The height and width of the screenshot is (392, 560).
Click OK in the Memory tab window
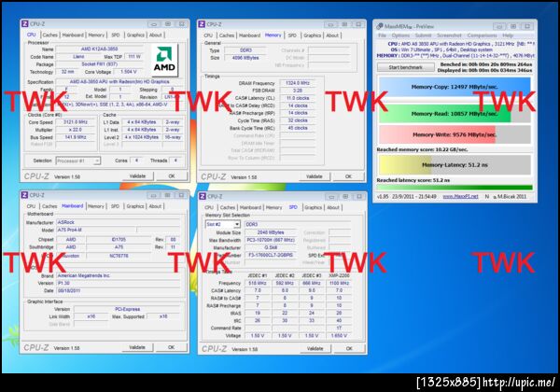point(348,176)
